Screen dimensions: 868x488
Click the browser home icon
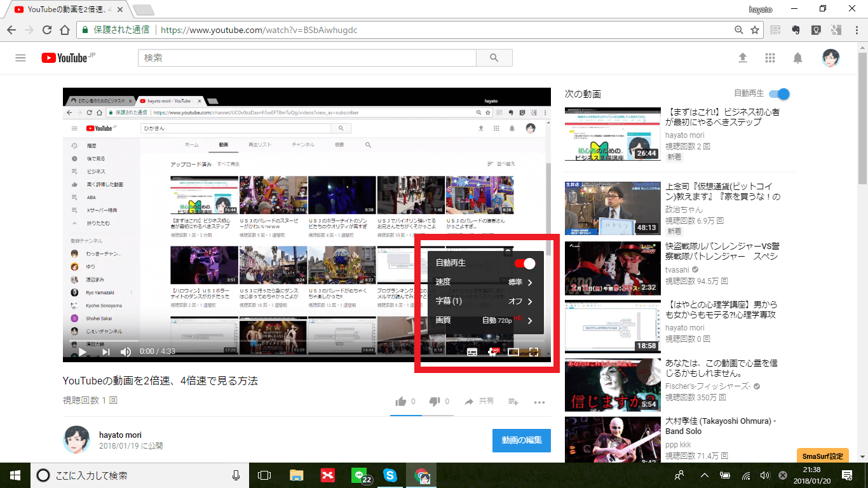click(x=65, y=30)
